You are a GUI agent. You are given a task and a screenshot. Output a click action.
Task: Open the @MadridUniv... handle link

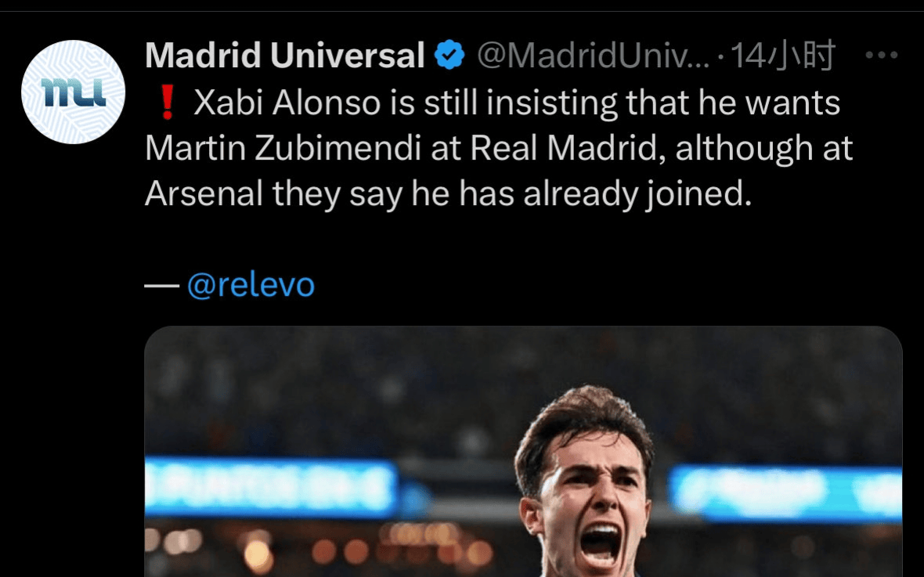point(592,56)
